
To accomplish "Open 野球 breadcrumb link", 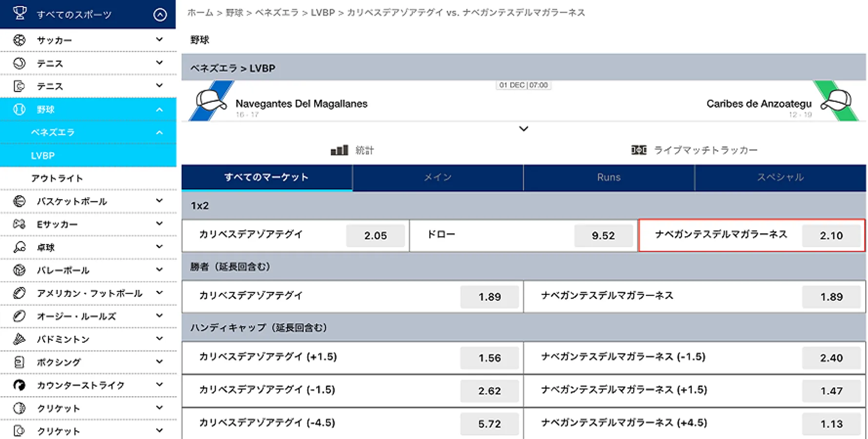I will click(x=235, y=13).
